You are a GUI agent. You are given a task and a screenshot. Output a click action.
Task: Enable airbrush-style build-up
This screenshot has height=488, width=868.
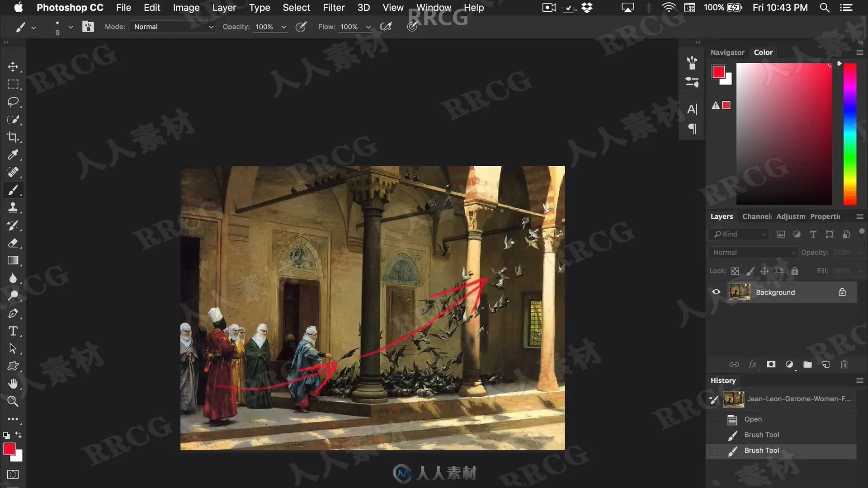coord(386,27)
